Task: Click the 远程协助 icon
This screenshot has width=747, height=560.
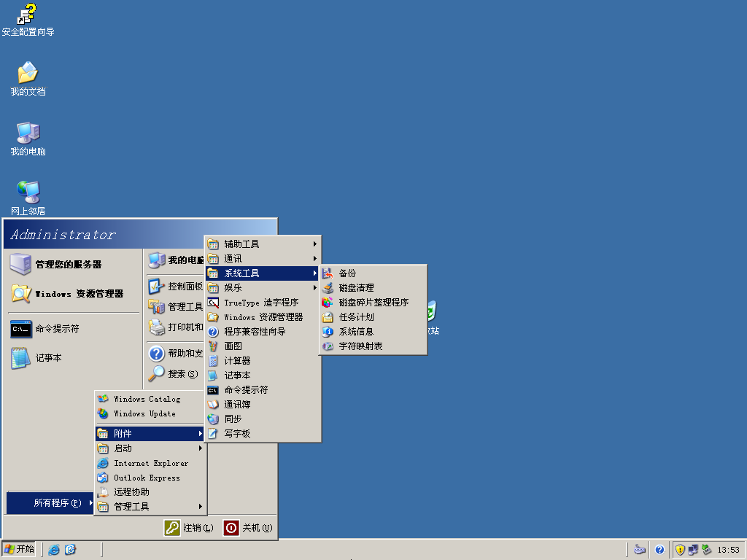Action: click(x=102, y=492)
